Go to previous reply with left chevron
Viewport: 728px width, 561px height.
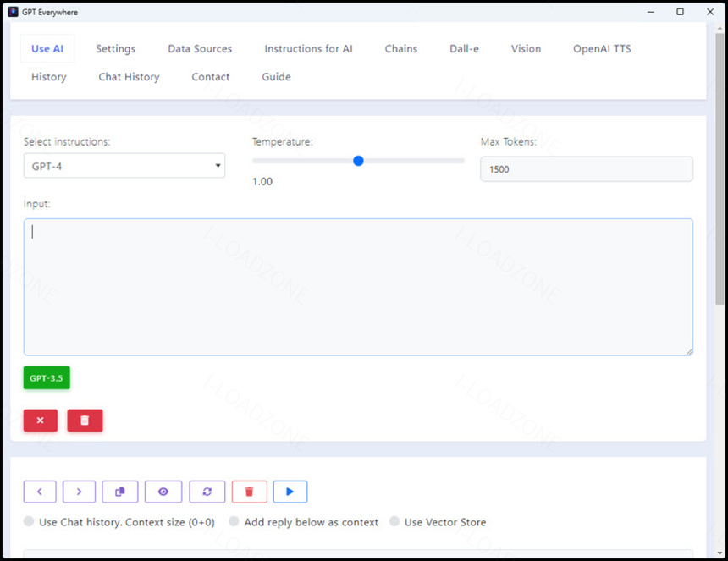click(40, 492)
